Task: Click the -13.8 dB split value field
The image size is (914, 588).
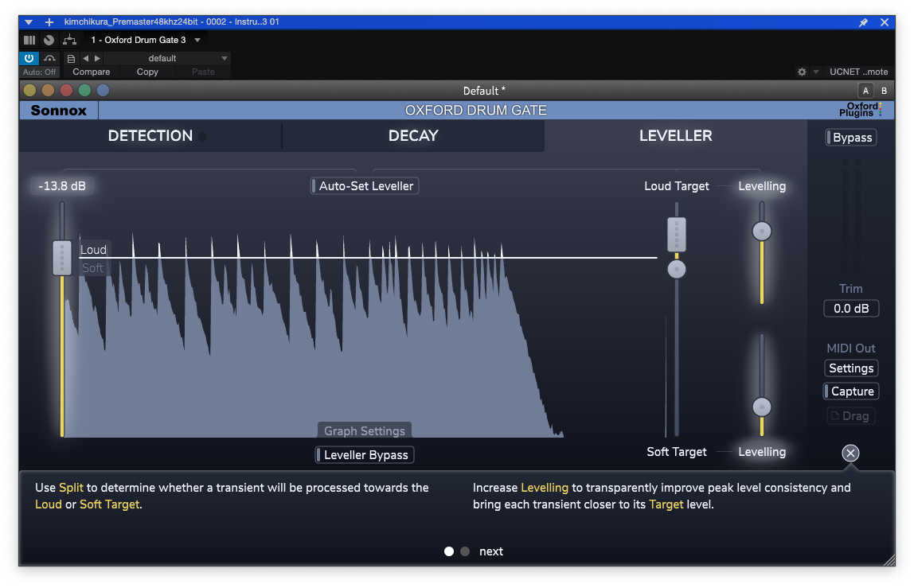Action: (62, 186)
